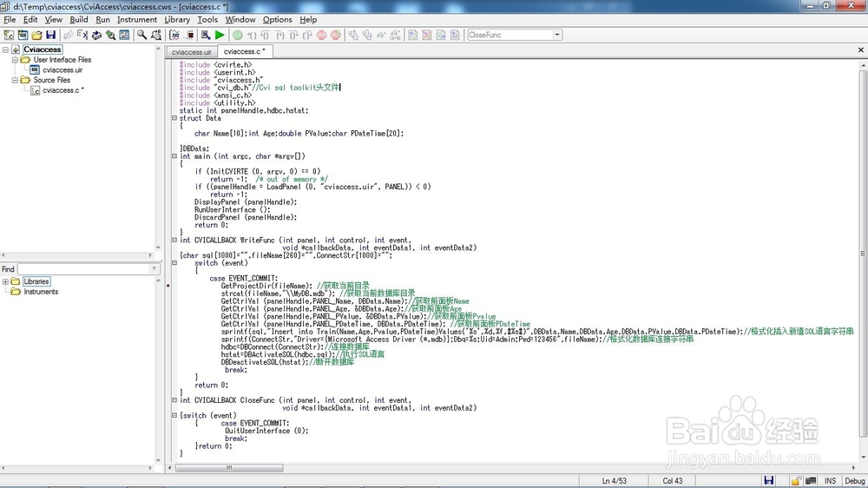Fold the struct Data code block

point(174,118)
